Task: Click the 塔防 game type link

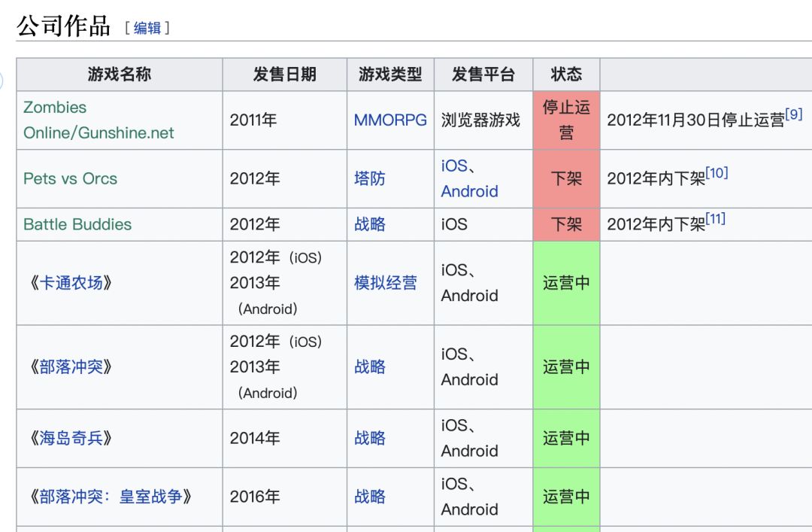Action: (x=370, y=178)
